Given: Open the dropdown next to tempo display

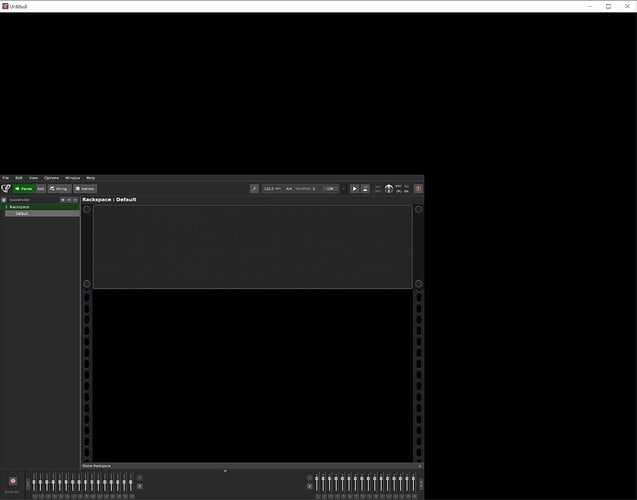Looking at the screenshot, I should (x=344, y=188).
